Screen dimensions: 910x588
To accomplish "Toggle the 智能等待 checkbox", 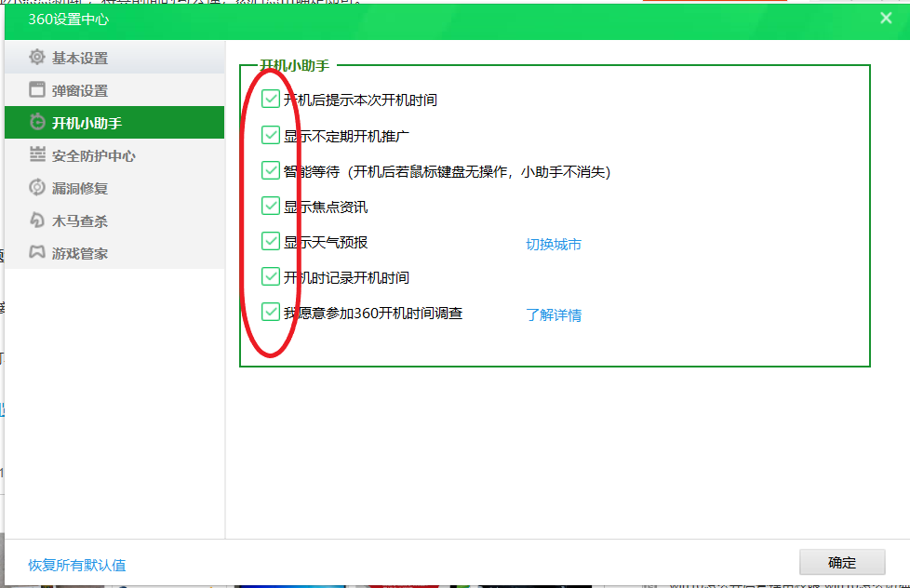I will [271, 171].
